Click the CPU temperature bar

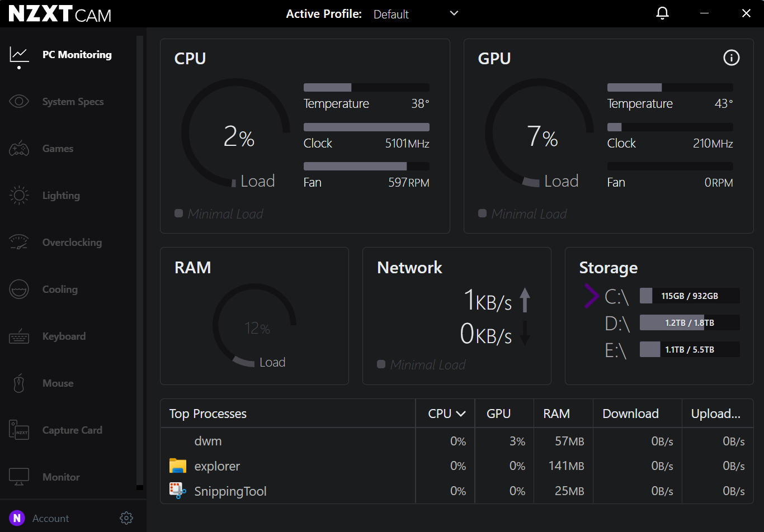(366, 87)
